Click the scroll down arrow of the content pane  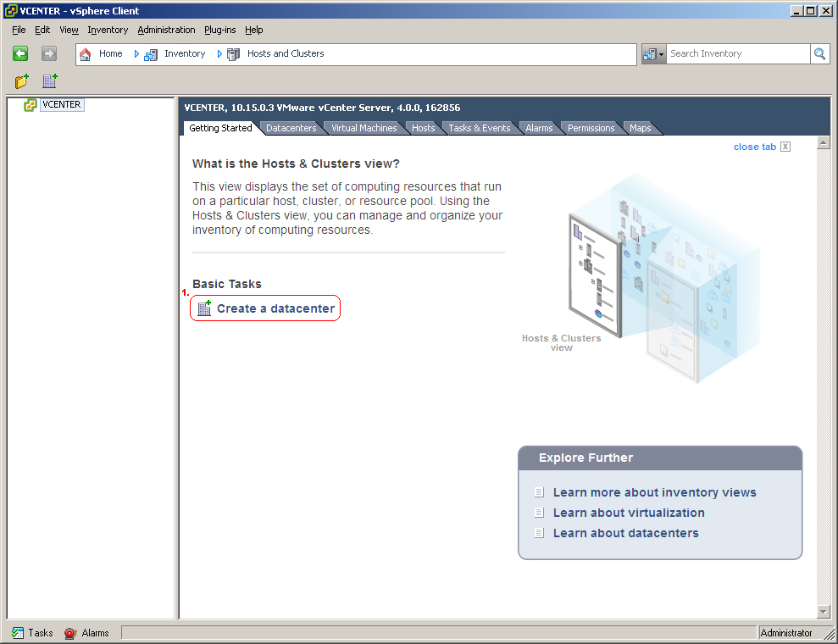823,612
